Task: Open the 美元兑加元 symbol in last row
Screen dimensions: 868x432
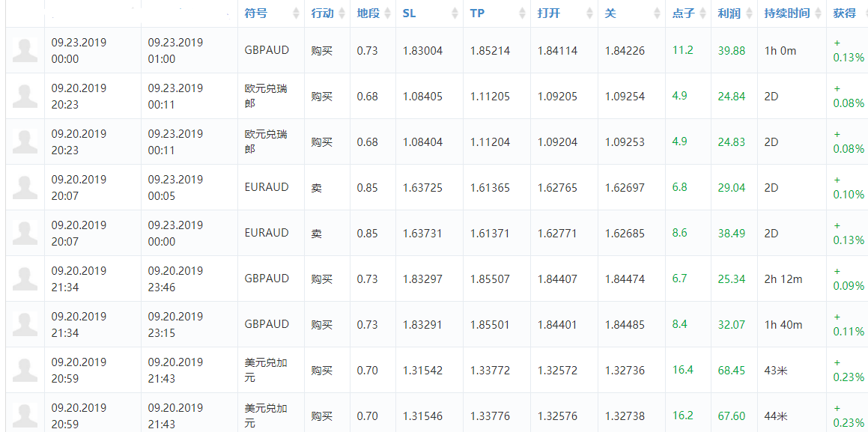Action: [266, 416]
